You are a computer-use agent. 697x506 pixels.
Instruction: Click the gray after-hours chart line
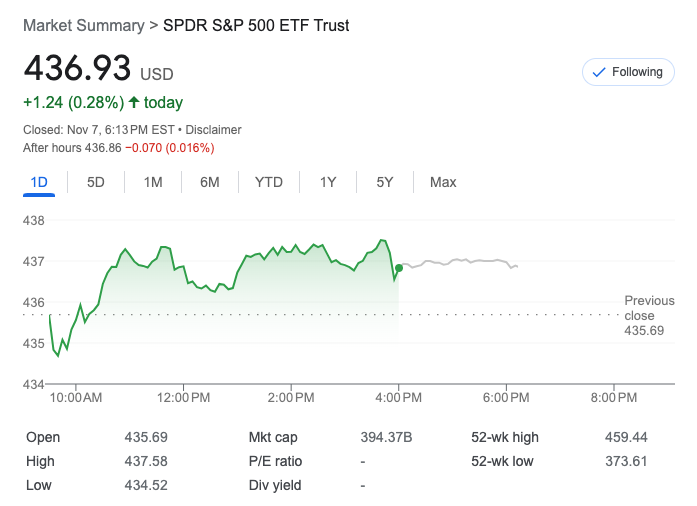click(x=460, y=262)
